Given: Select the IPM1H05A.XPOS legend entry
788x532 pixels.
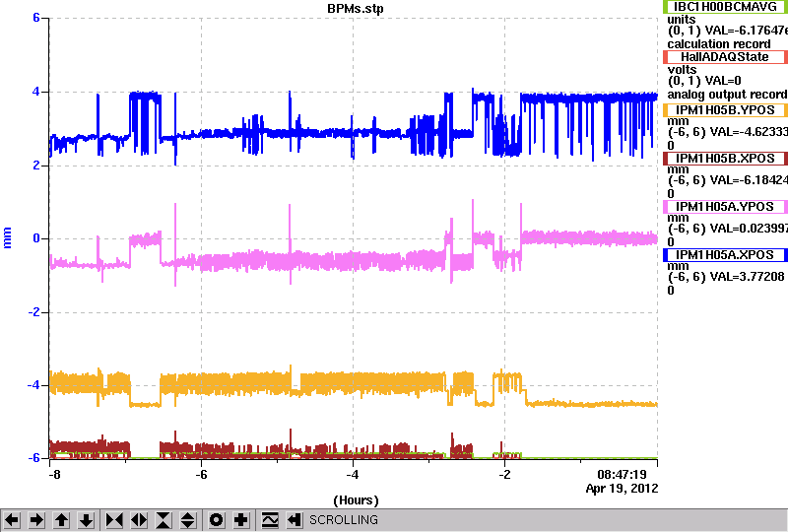Looking at the screenshot, I should pos(724,255).
